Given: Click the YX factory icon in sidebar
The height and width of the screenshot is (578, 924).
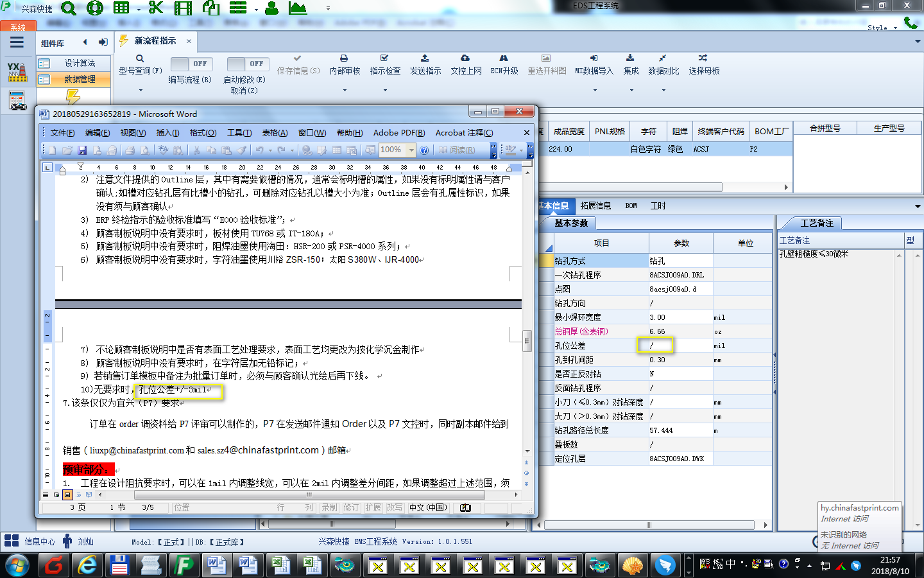Looking at the screenshot, I should pyautogui.click(x=17, y=72).
